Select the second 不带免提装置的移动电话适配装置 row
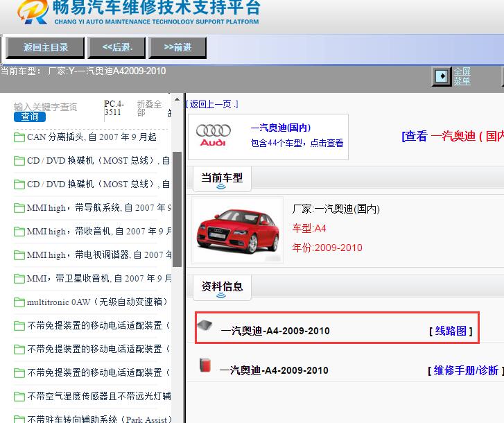The width and height of the screenshot is (504, 423). [98, 349]
